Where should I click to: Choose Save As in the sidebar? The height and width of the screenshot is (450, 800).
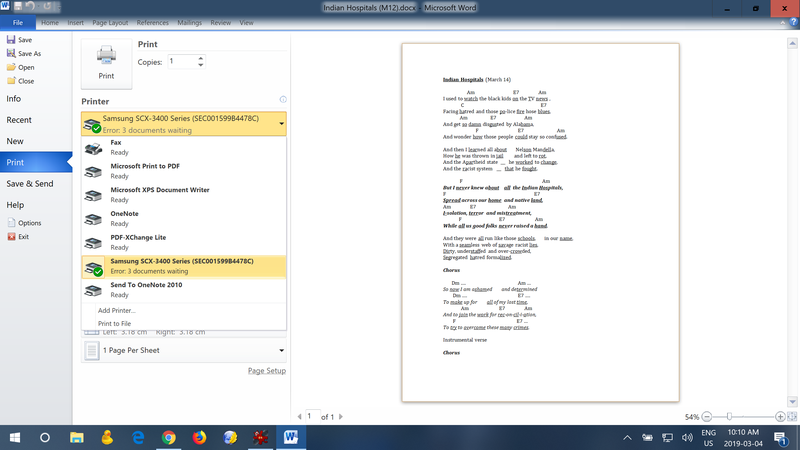tap(24, 54)
